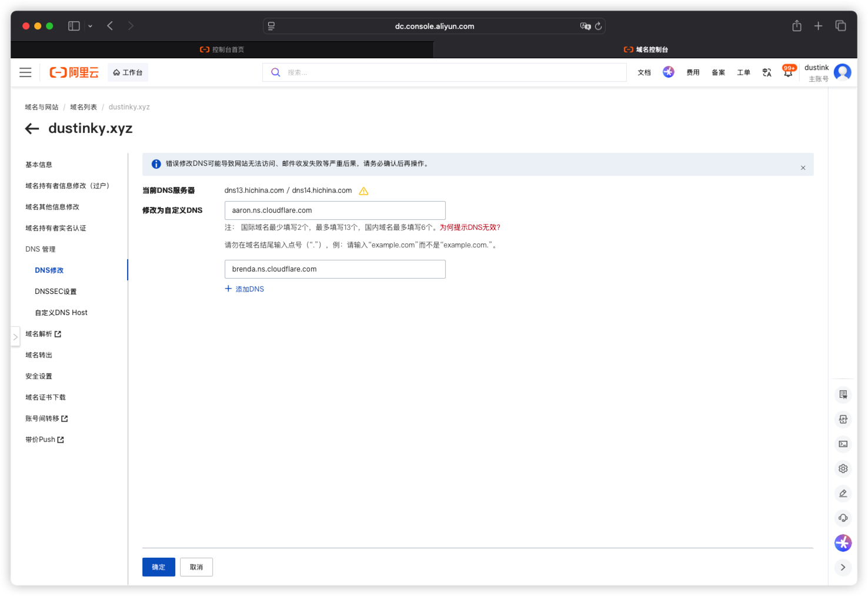Image resolution: width=868 pixels, height=596 pixels.
Task: Expand the right sidebar chevron
Action: coord(843,567)
